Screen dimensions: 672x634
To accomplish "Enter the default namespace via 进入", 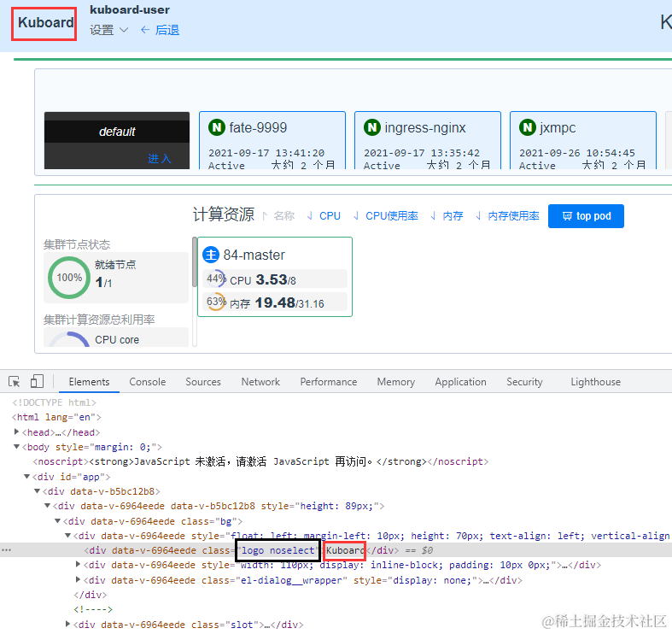I will (160, 158).
